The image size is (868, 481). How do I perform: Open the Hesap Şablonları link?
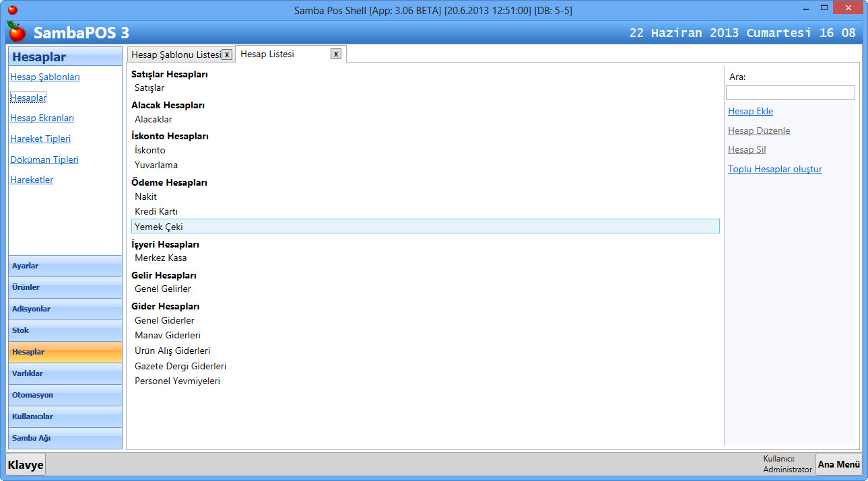45,77
